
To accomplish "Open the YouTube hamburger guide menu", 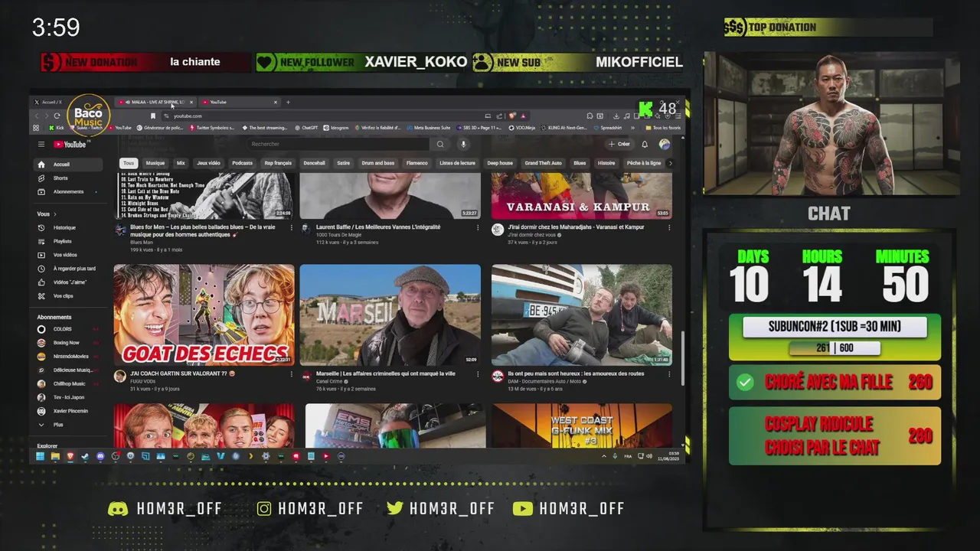I will (x=41, y=144).
